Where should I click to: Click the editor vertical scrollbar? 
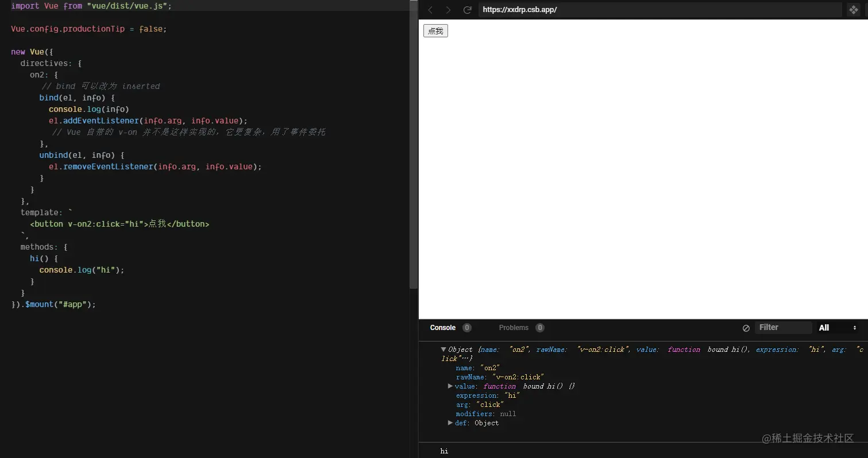click(413, 143)
